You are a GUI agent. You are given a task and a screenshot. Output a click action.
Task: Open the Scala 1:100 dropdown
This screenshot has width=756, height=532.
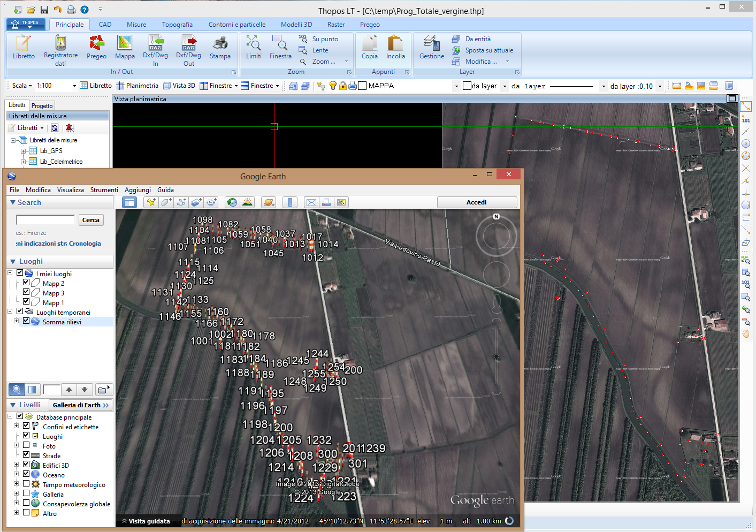[74, 86]
